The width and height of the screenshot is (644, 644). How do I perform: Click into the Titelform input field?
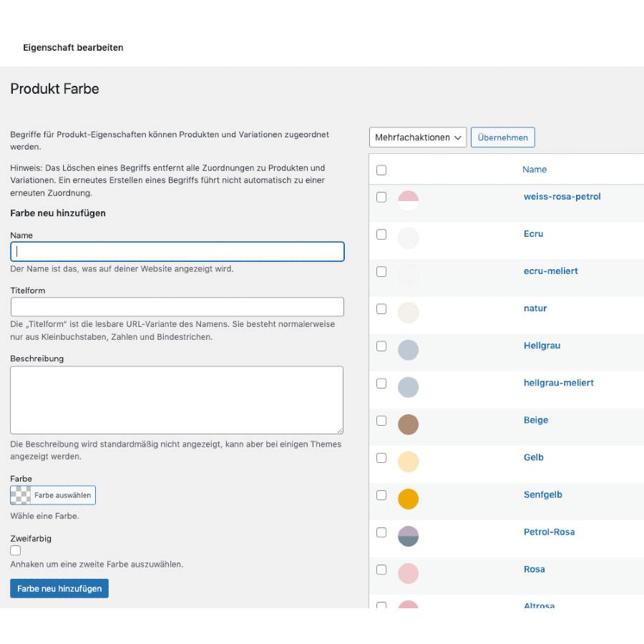click(x=177, y=307)
